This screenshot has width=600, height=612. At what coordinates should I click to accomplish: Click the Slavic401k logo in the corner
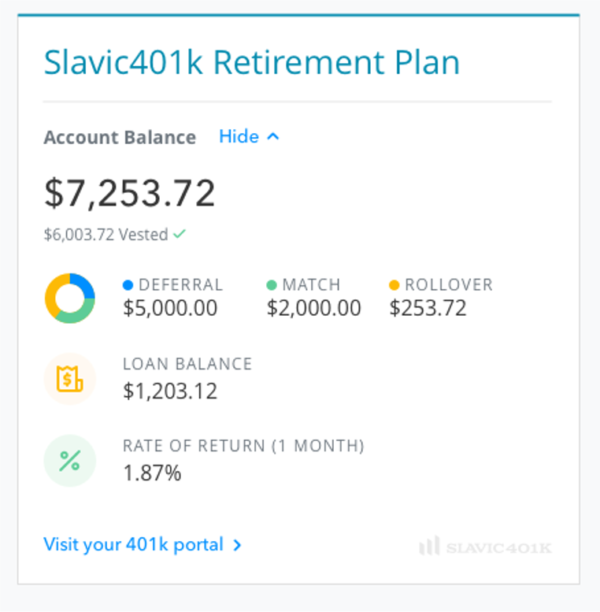485,546
